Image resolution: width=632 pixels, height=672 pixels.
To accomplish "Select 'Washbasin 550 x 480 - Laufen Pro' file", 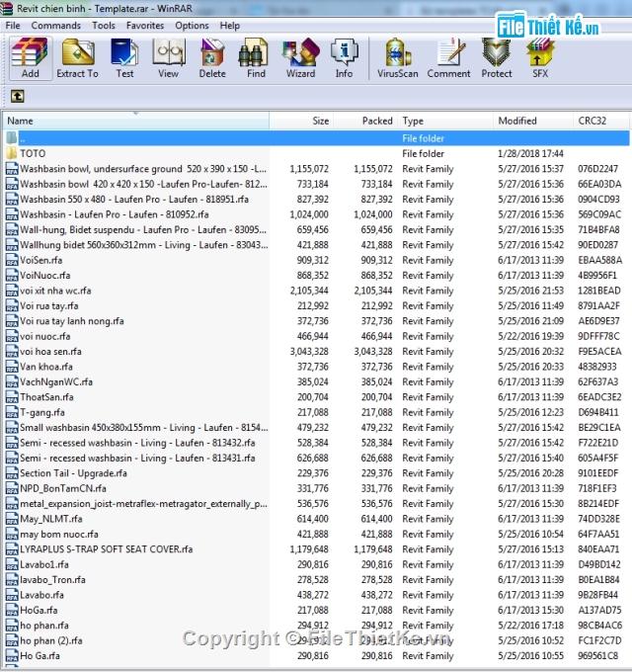I will tap(134, 200).
